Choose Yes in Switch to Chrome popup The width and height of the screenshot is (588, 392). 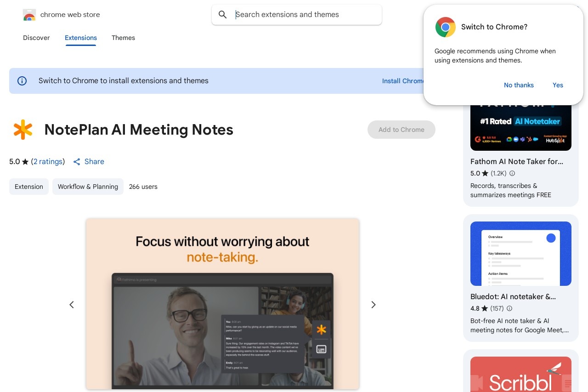click(x=558, y=85)
